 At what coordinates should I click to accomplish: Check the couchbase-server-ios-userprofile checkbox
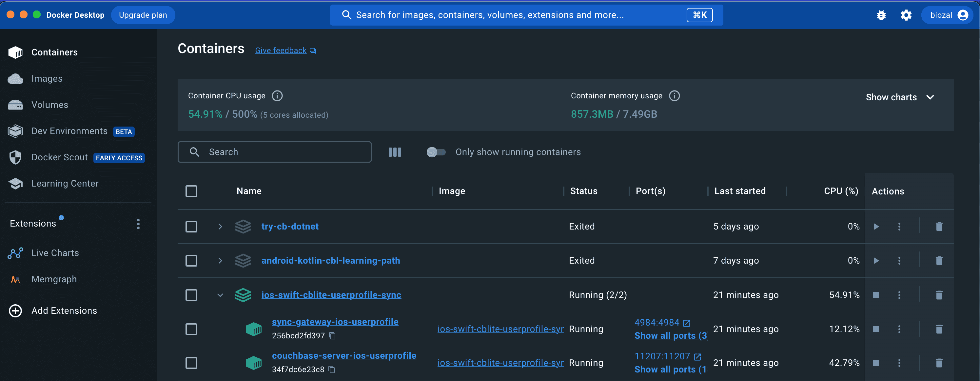click(191, 363)
